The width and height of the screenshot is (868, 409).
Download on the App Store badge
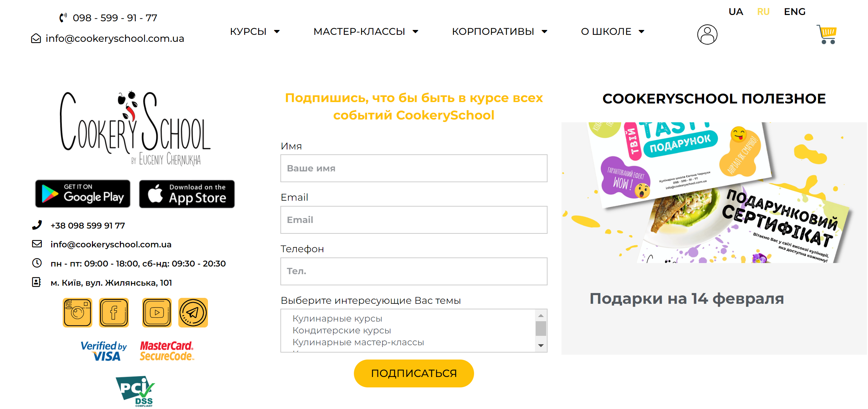point(187,194)
